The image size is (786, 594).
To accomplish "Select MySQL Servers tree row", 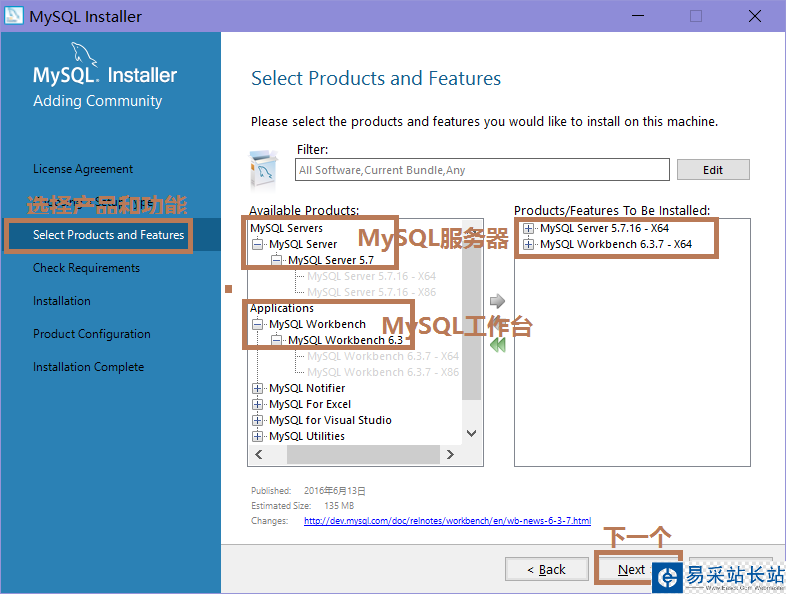I will 286,228.
